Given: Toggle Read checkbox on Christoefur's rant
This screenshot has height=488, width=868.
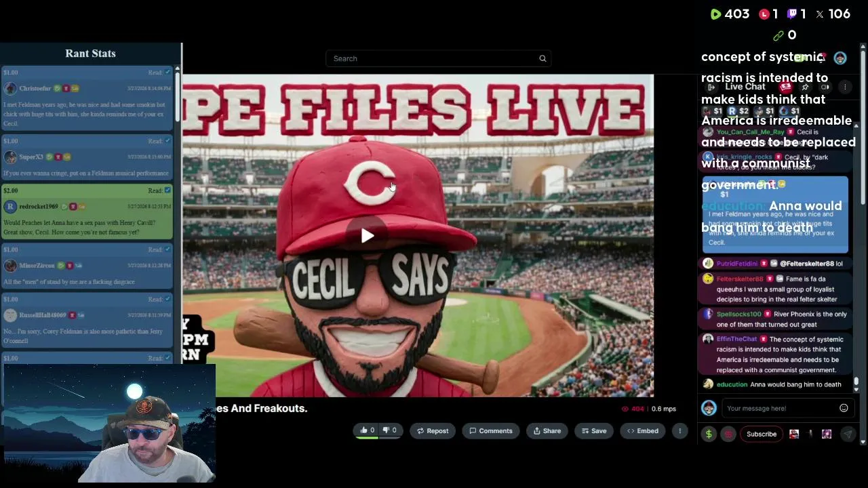Looking at the screenshot, I should pos(167,72).
